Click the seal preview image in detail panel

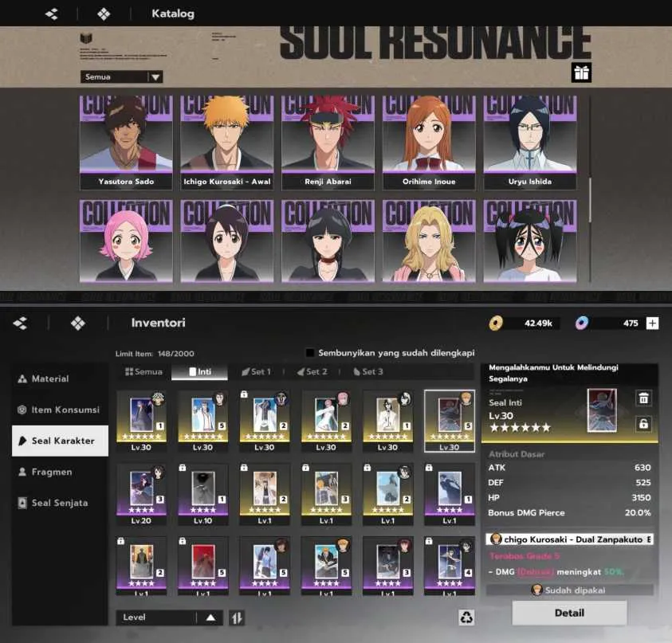click(x=602, y=410)
